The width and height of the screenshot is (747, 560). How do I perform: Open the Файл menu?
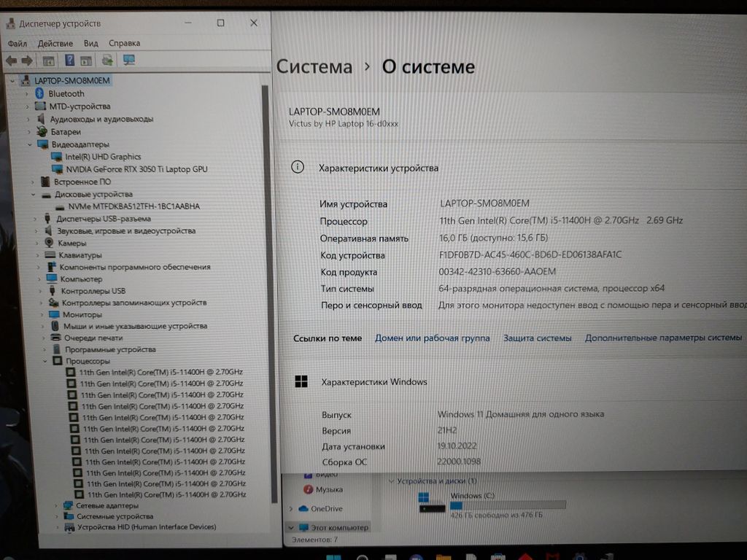tap(18, 44)
